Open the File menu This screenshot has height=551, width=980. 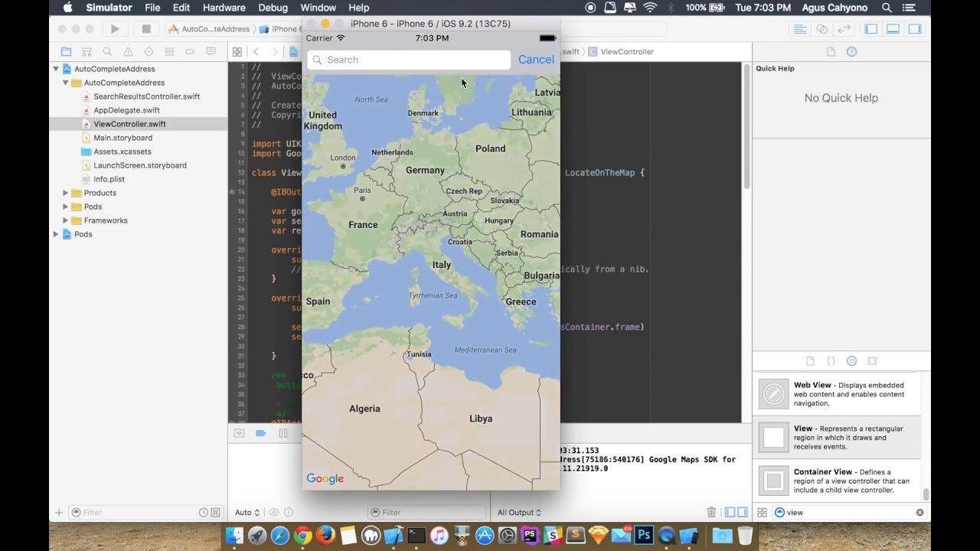[152, 8]
